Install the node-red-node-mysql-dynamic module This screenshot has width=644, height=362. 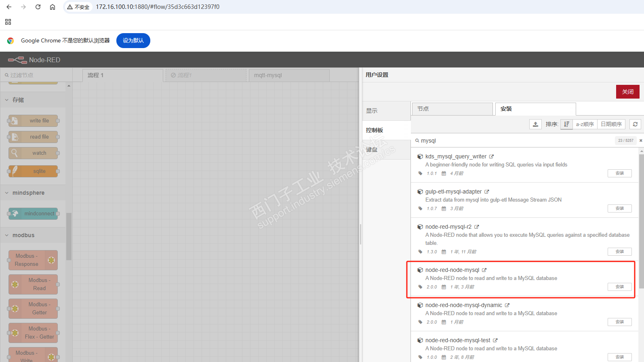620,322
